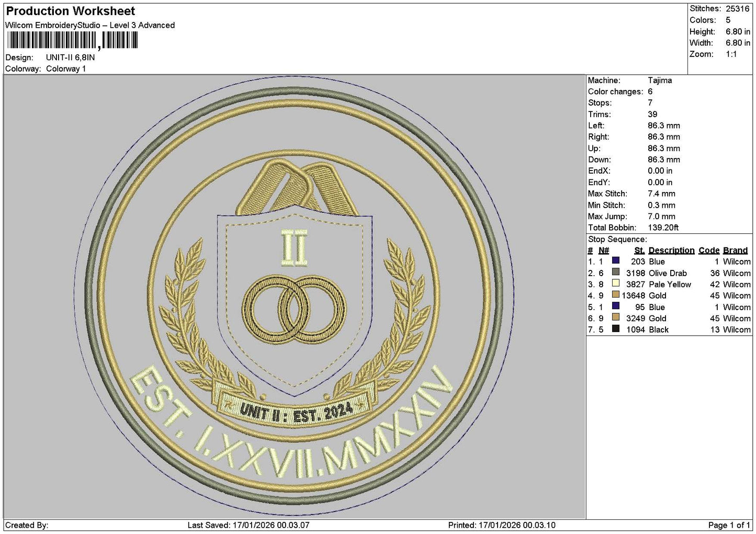Click the 'Up:' measurement 86.3 mm
This screenshot has width=756, height=534.
tap(664, 149)
